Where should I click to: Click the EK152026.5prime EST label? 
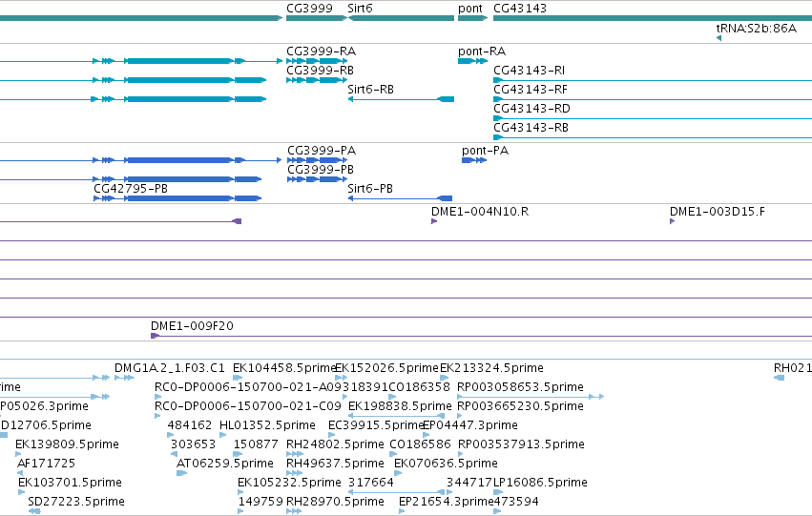coord(386,368)
